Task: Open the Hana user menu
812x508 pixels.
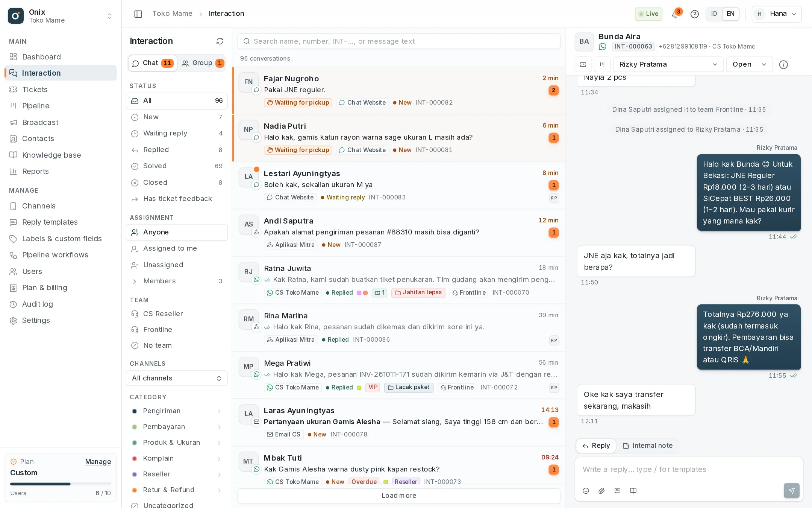Action: [777, 14]
